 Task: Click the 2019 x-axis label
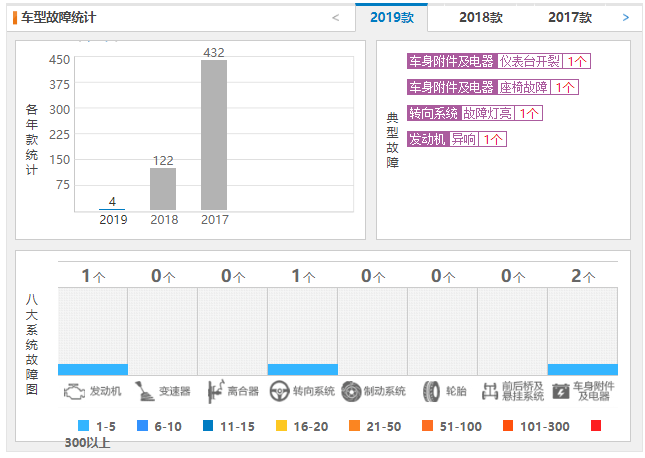pos(113,220)
